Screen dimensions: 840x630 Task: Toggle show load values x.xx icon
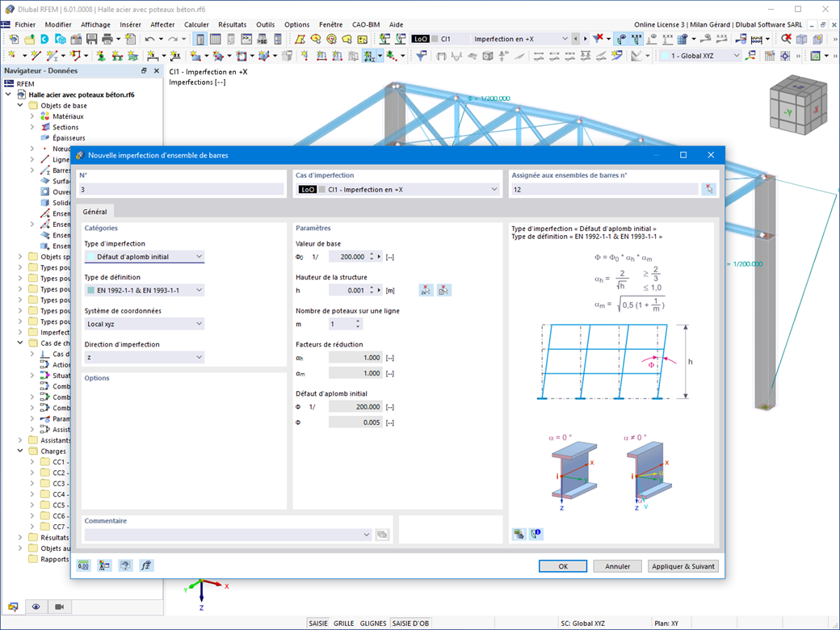click(636, 39)
